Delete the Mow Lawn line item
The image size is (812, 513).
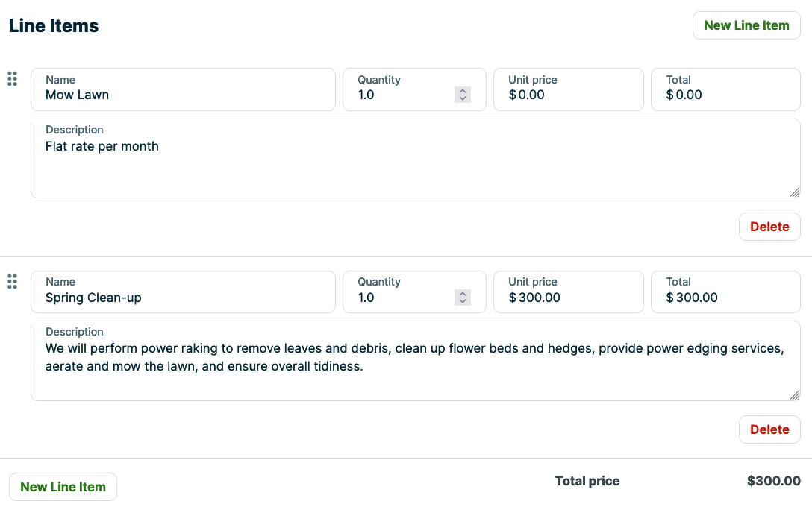[x=769, y=227]
